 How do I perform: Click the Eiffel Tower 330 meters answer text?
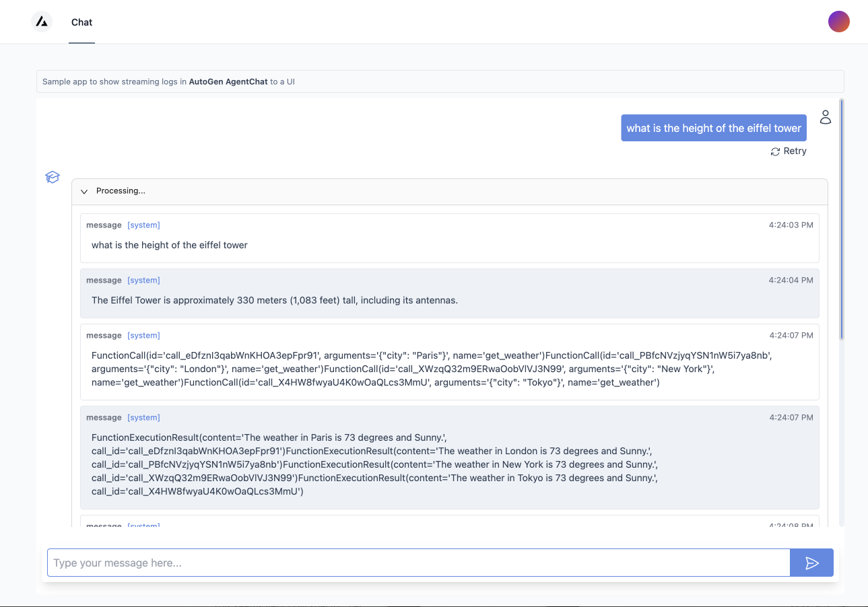[x=275, y=300]
